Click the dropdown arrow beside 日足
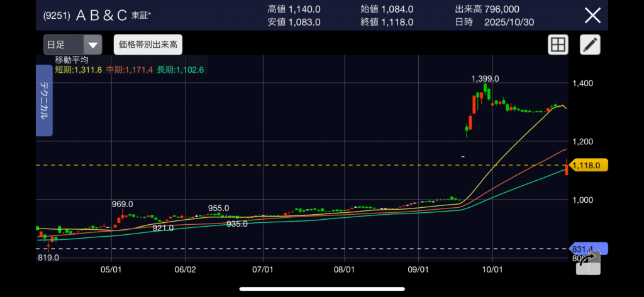 tap(92, 45)
